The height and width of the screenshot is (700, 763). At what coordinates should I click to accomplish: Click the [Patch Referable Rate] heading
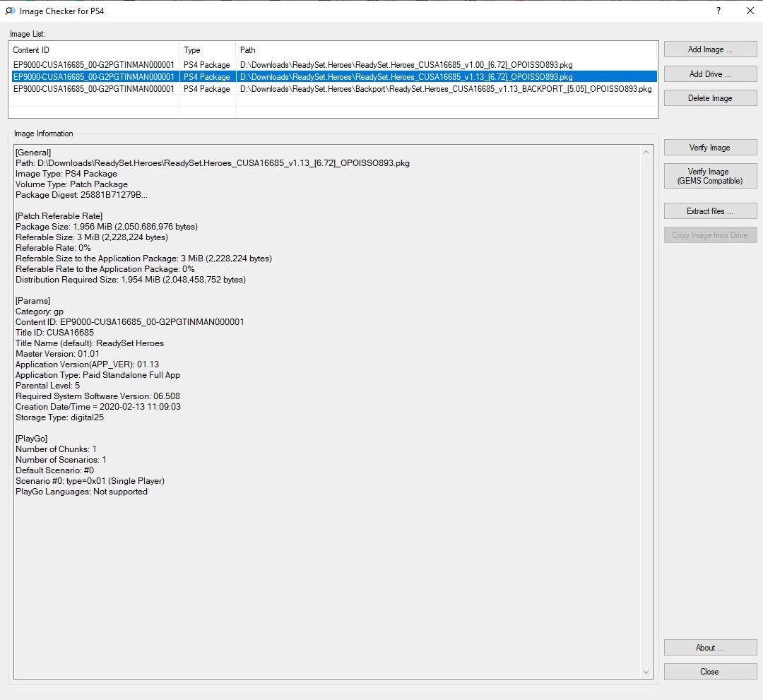pos(59,216)
